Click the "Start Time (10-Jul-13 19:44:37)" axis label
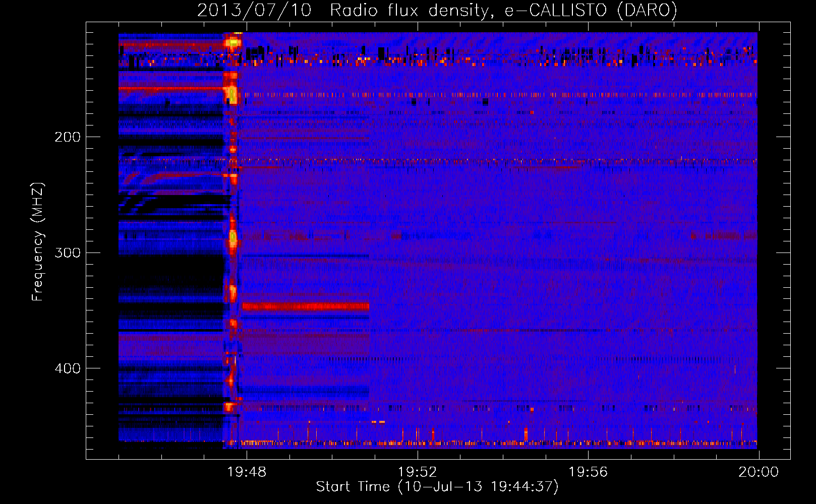816x504 pixels. tap(437, 487)
